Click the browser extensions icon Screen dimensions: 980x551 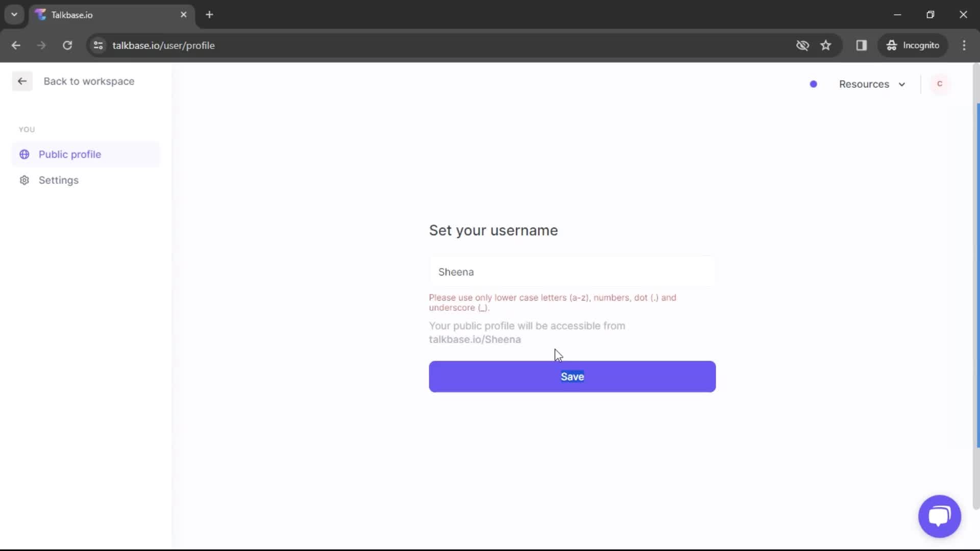(862, 45)
